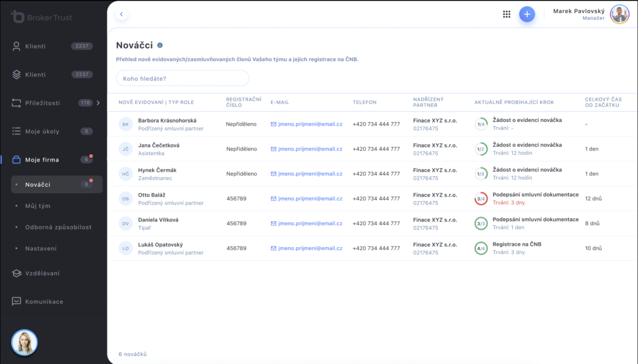
Task: Click the info icon beside Nováčci title
Action: 160,45
